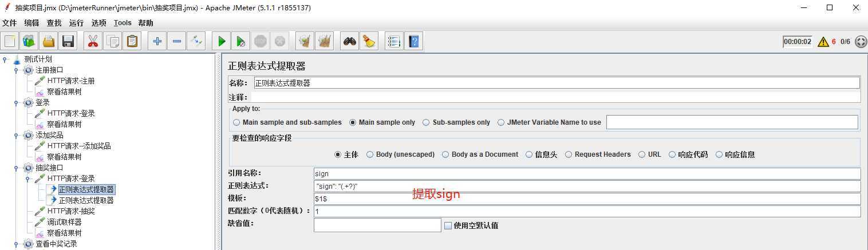Click the JMeter Variable Name text field
The height and width of the screenshot is (250, 868).
point(732,122)
